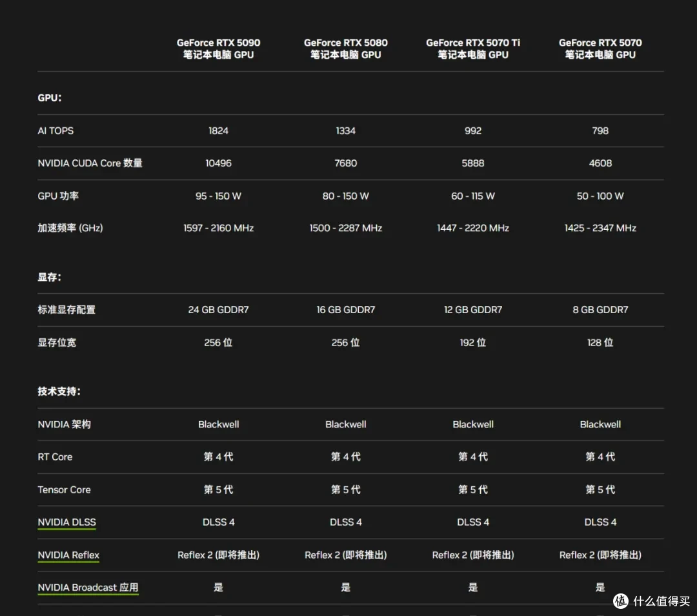Screen dimensions: 697x616
Task: Click the 1447 - 2220 MHz frequency
Action: [473, 228]
